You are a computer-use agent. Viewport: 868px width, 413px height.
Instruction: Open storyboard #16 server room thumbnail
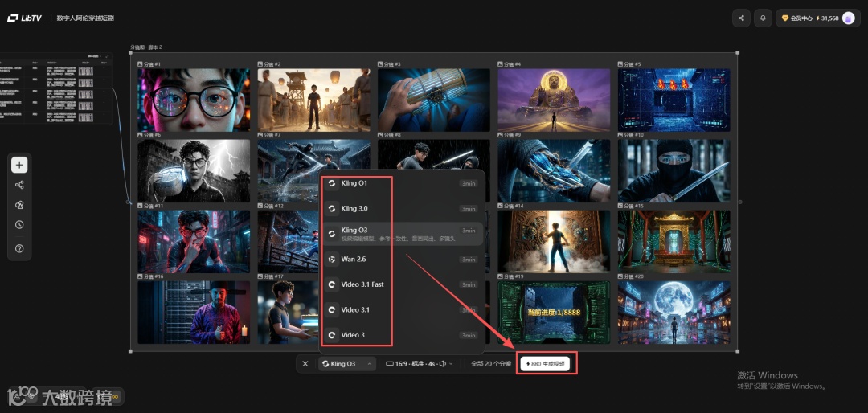pos(194,313)
